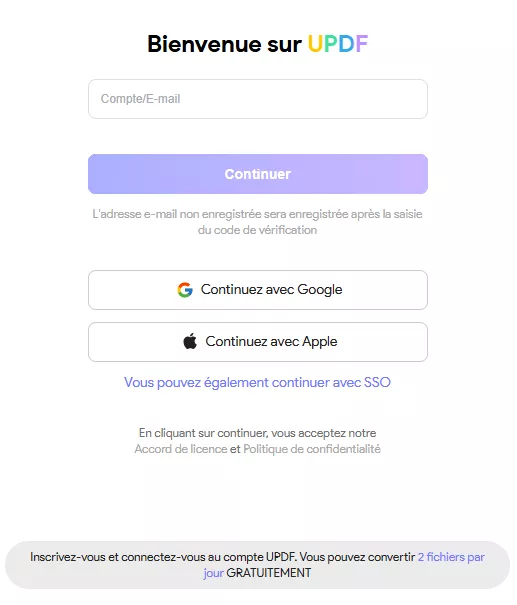Screen dimensions: 517x605
Task: Open the Accord de licence link
Action: click(x=181, y=449)
